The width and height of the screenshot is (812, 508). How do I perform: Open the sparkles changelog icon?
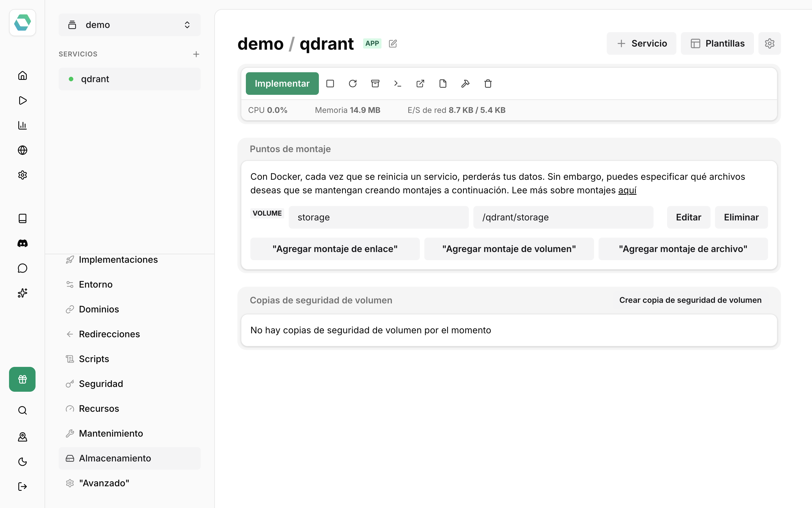click(x=23, y=293)
